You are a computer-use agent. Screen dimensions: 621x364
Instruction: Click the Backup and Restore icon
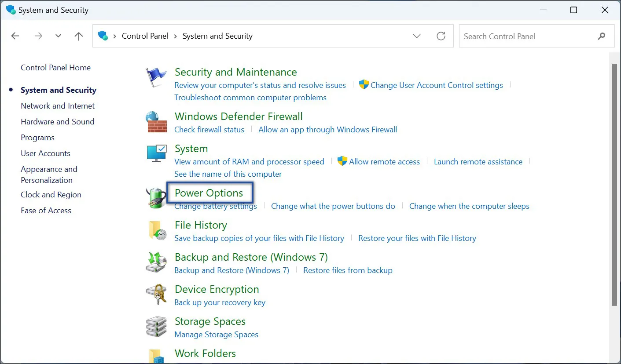point(156,262)
